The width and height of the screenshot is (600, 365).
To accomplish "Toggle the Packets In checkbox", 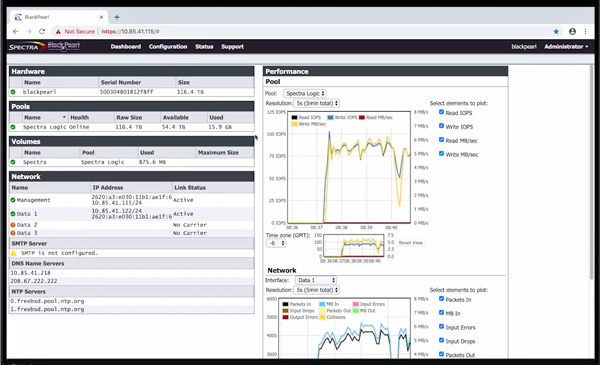I will click(x=441, y=299).
